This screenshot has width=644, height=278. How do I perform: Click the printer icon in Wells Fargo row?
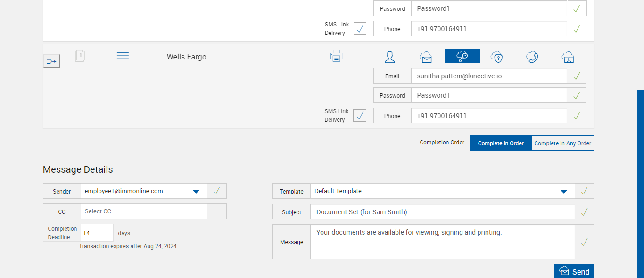tap(336, 56)
